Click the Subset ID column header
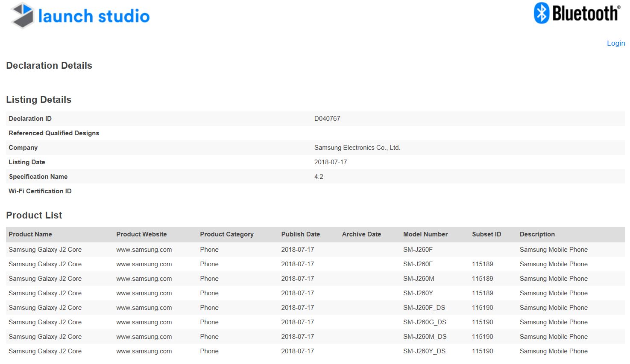Screen dimensions: 630x364 pos(486,234)
